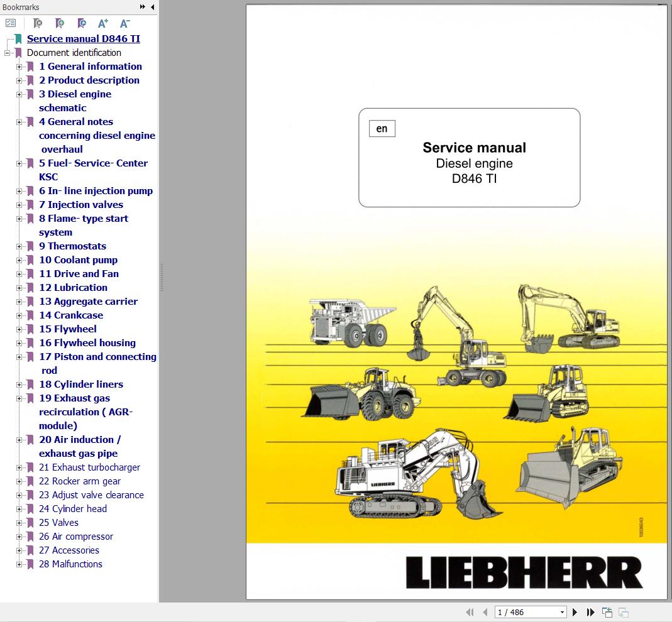Open the page number dropdown

(562, 612)
